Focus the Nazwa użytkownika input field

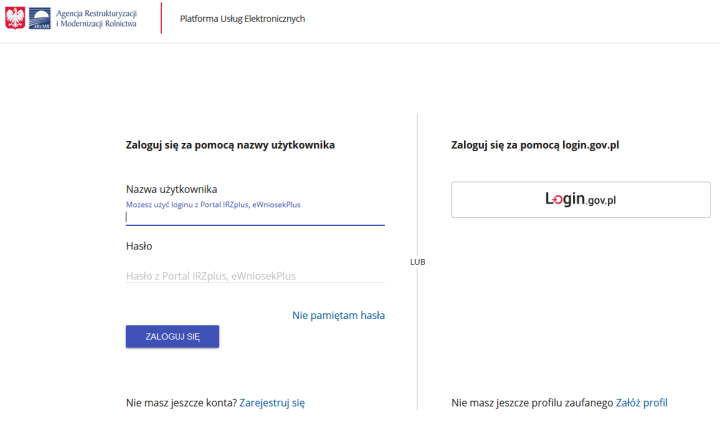pyautogui.click(x=255, y=216)
